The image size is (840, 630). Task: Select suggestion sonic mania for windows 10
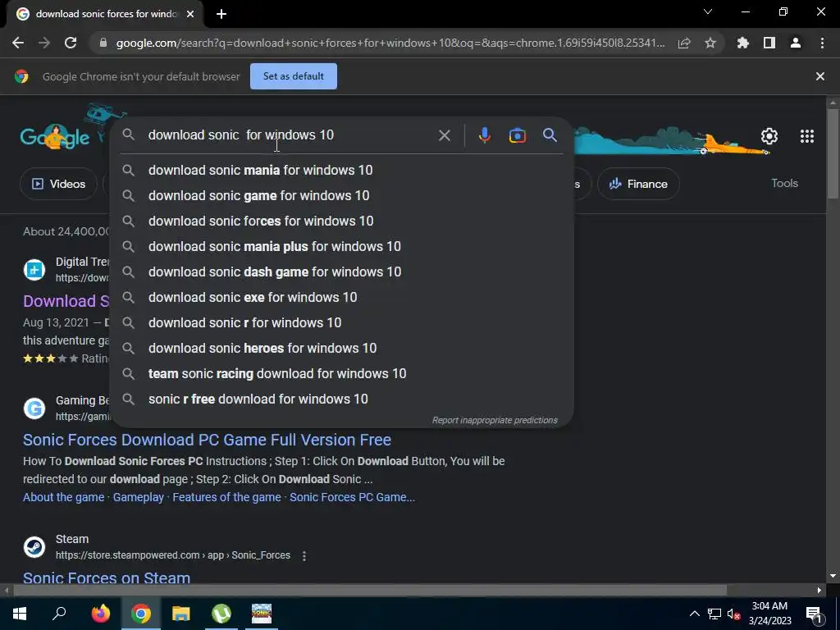pos(341,171)
